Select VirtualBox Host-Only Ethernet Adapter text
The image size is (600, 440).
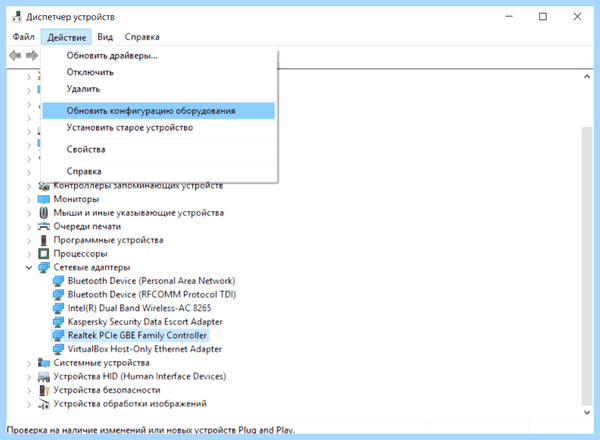[145, 349]
